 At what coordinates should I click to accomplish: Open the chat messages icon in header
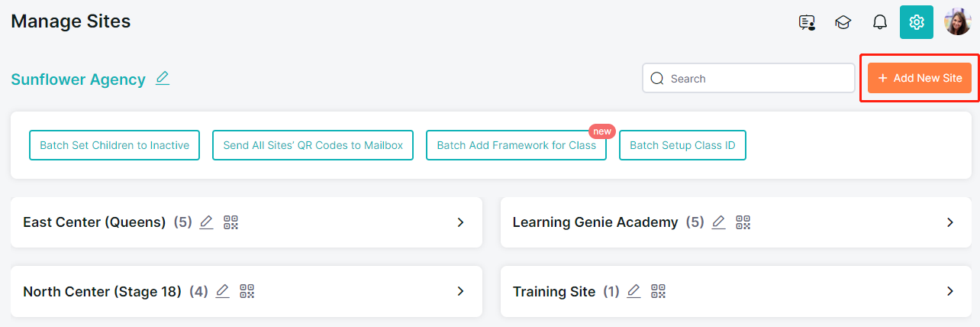pyautogui.click(x=807, y=22)
